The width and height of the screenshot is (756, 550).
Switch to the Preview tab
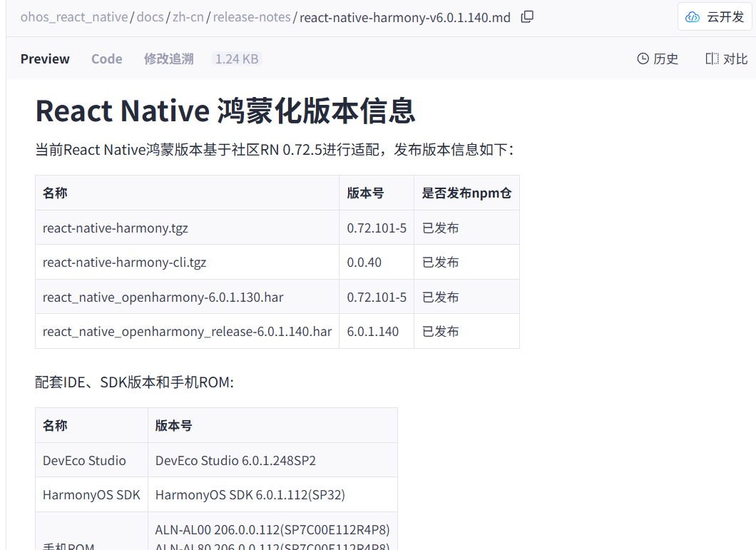(45, 59)
